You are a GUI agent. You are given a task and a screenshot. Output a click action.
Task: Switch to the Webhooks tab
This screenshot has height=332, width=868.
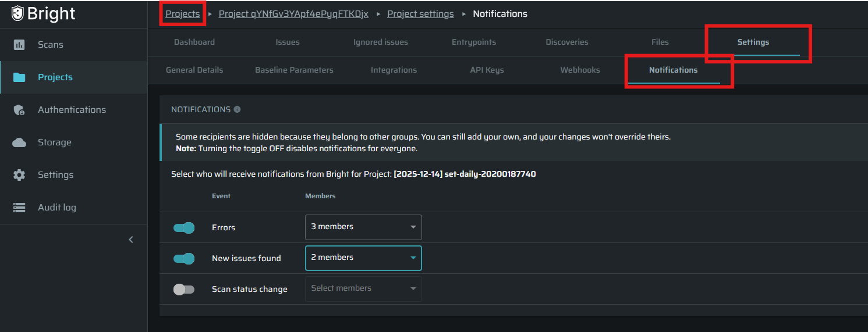click(580, 70)
